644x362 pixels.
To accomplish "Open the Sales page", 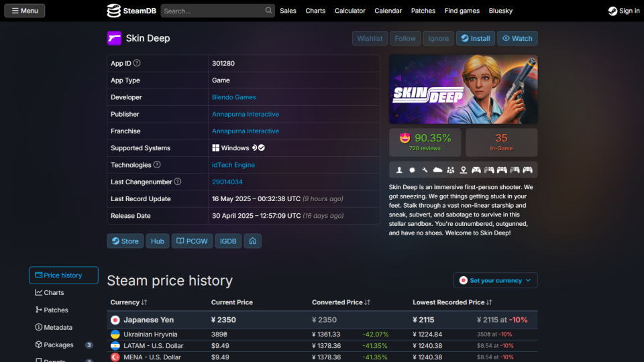I will 288,11.
